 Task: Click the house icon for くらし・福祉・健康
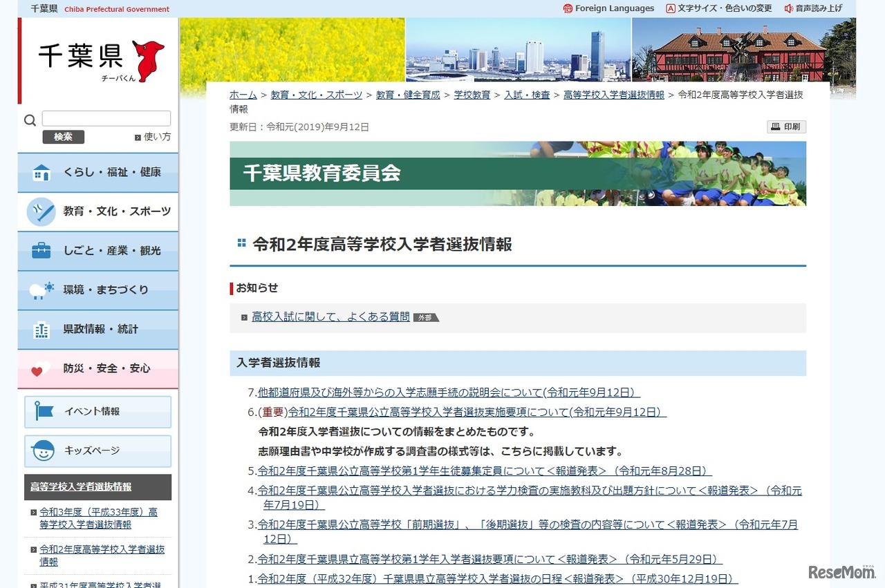pyautogui.click(x=41, y=173)
